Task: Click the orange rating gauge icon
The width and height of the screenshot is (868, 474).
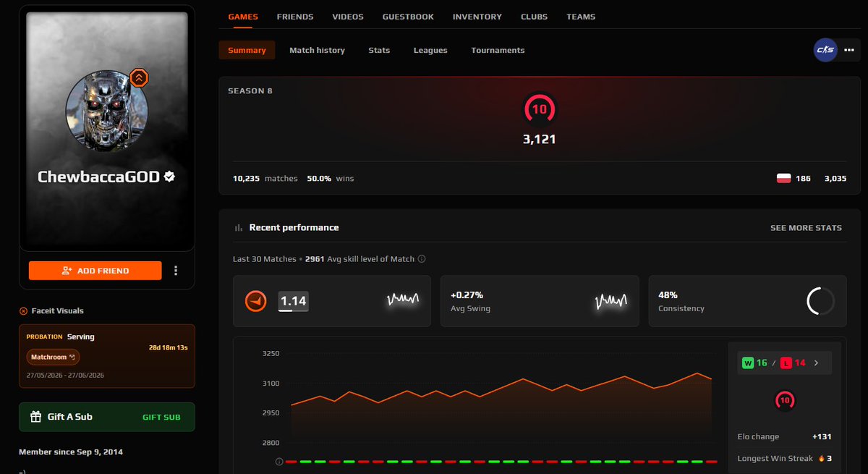Action: click(256, 301)
